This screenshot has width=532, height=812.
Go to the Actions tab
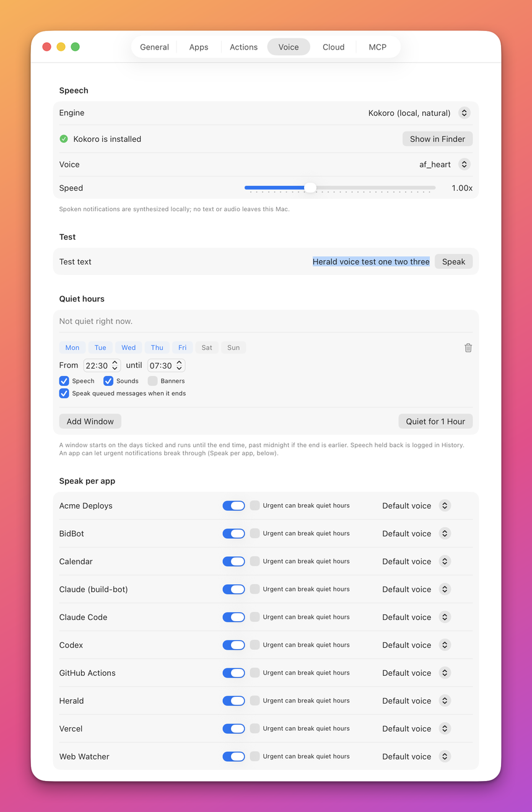(243, 47)
